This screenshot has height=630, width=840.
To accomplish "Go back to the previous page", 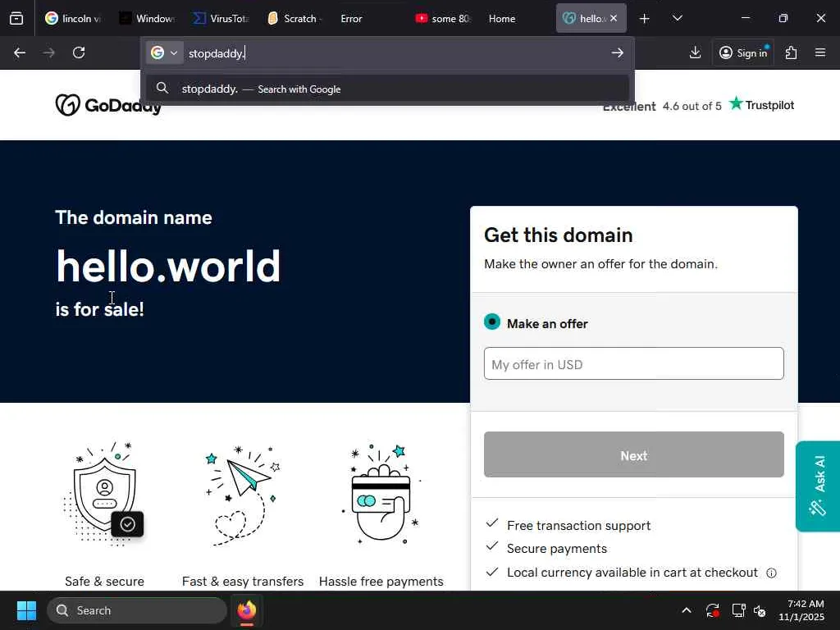I will (20, 52).
